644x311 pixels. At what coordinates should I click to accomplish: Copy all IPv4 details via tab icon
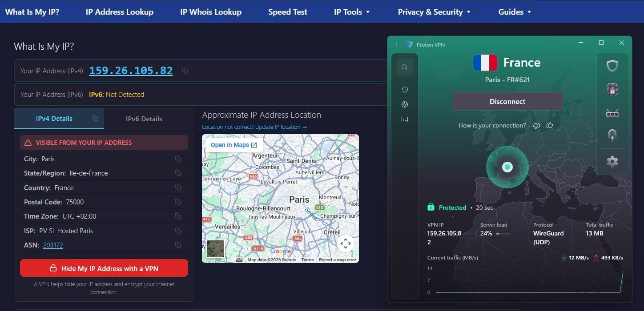pos(95,118)
